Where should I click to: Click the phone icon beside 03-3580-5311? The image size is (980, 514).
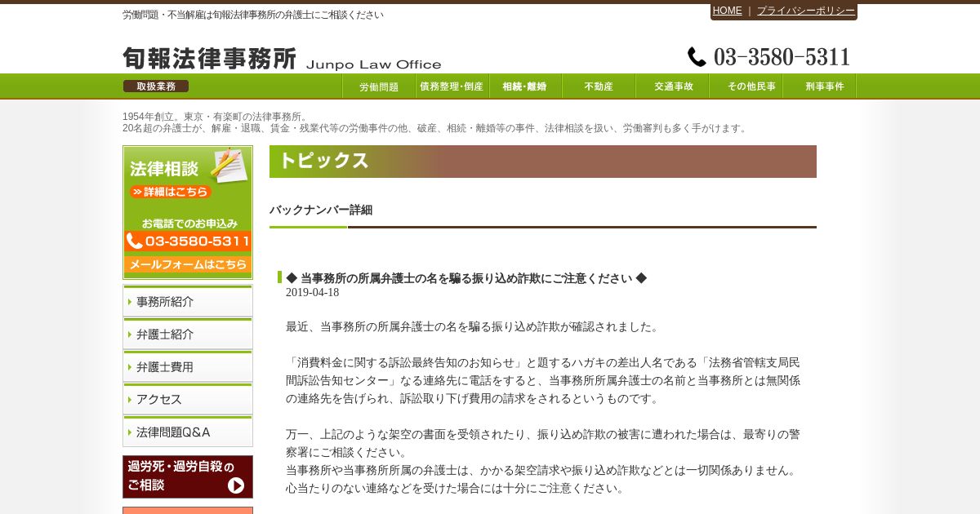tap(697, 57)
